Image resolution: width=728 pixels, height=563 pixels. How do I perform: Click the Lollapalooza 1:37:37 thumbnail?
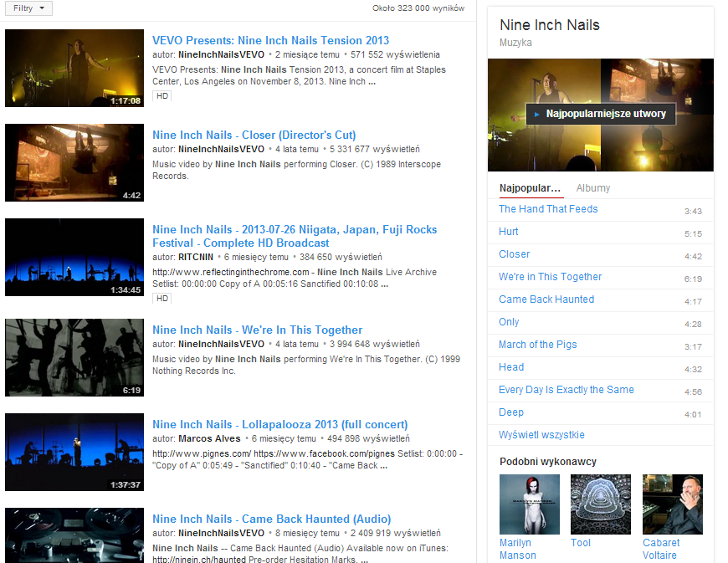(74, 452)
